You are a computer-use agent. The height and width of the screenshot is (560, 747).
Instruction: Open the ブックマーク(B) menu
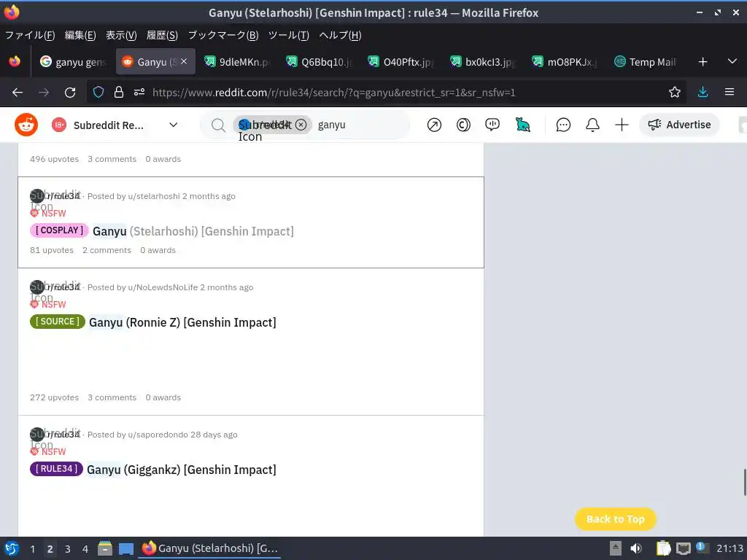click(x=223, y=35)
